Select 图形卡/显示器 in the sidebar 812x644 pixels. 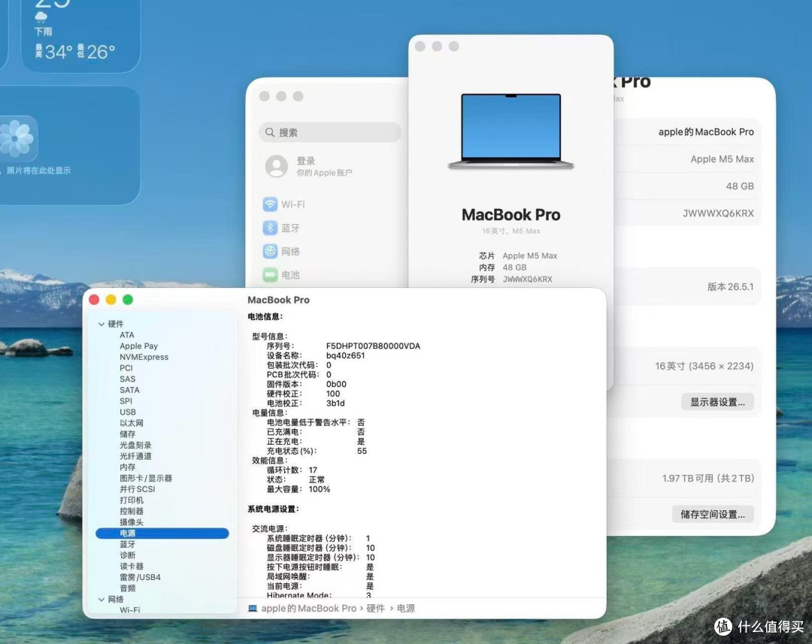click(x=146, y=479)
